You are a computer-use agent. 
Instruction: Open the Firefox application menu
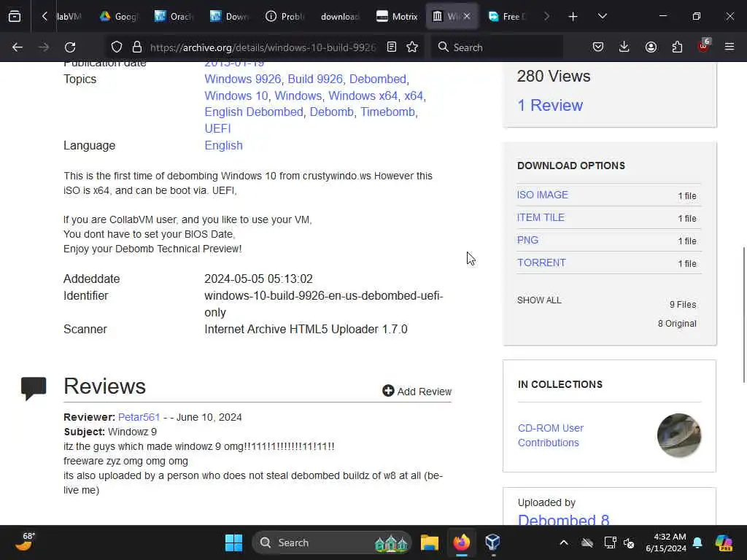click(729, 47)
